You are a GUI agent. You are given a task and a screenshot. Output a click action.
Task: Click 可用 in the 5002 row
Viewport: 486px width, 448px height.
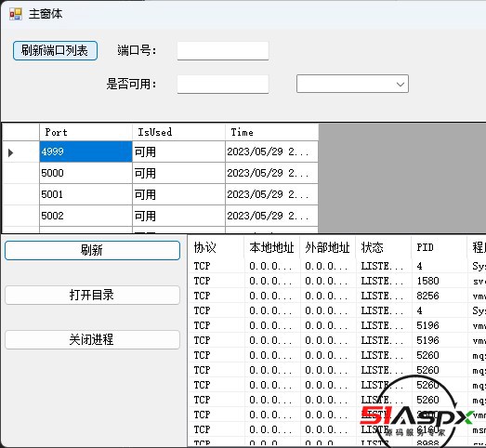point(178,216)
